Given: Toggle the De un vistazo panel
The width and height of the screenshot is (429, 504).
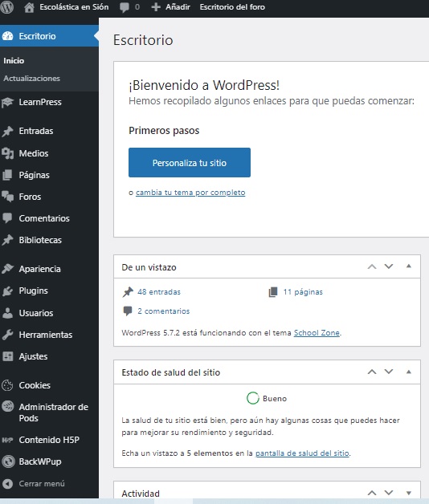Looking at the screenshot, I should [409, 266].
